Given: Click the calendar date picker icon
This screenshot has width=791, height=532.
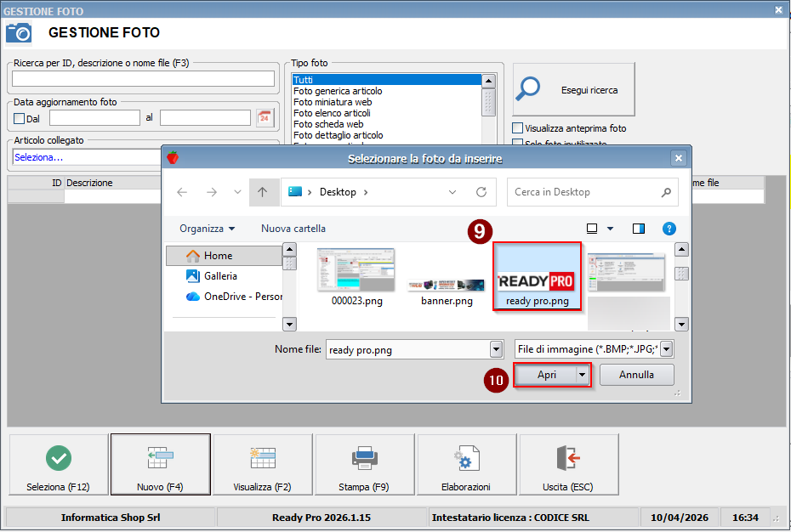Looking at the screenshot, I should [x=265, y=117].
